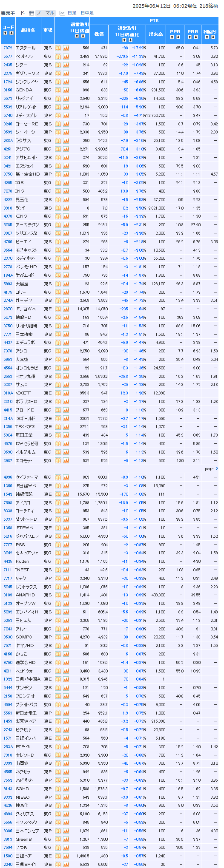
Task: Open the book icon for Jディスプレ
Action: (x=58, y=116)
